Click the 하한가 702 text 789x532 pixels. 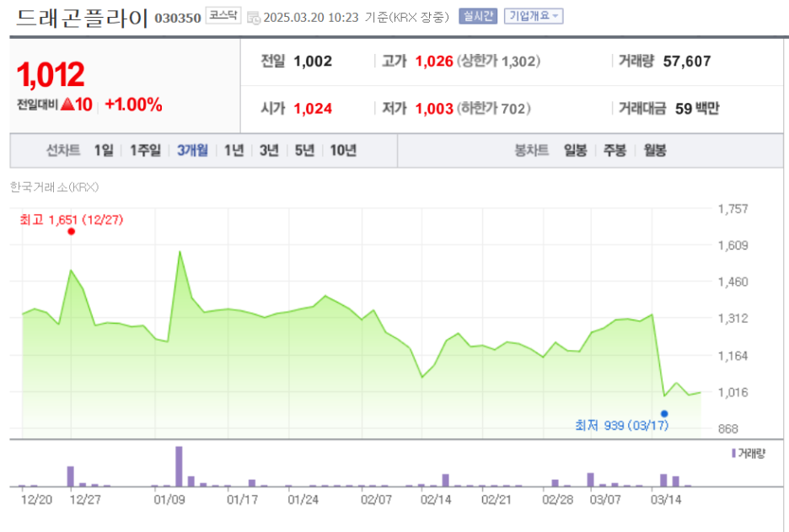pyautogui.click(x=494, y=109)
